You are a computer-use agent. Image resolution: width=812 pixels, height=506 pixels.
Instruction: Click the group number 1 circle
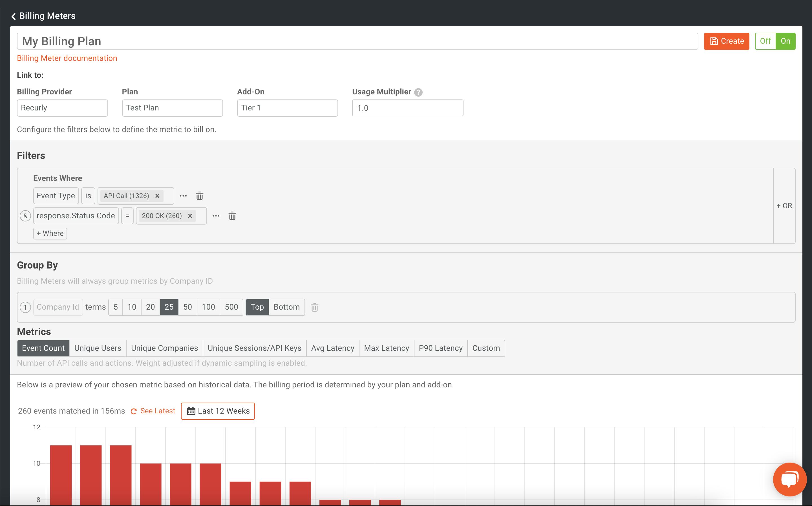click(25, 307)
